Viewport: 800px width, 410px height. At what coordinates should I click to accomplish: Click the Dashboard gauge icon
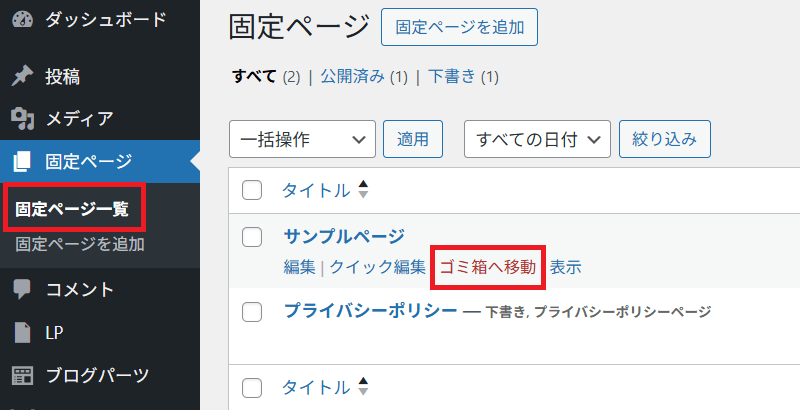pyautogui.click(x=22, y=19)
